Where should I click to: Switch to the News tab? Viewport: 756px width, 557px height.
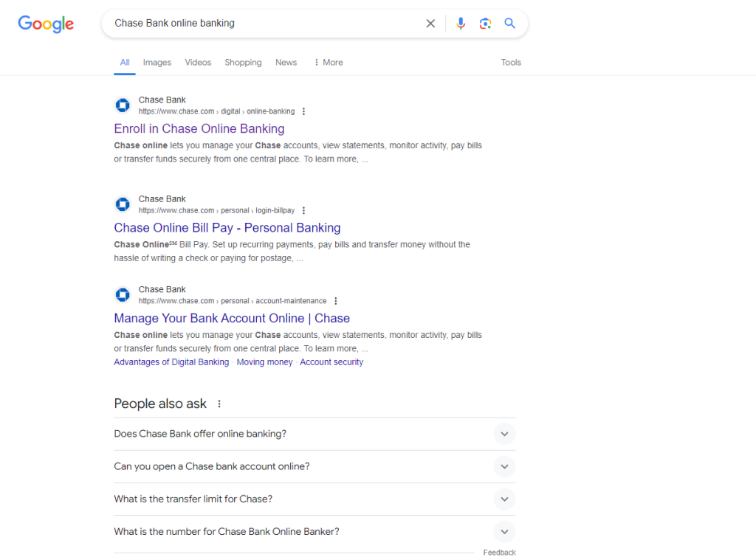[x=286, y=63]
